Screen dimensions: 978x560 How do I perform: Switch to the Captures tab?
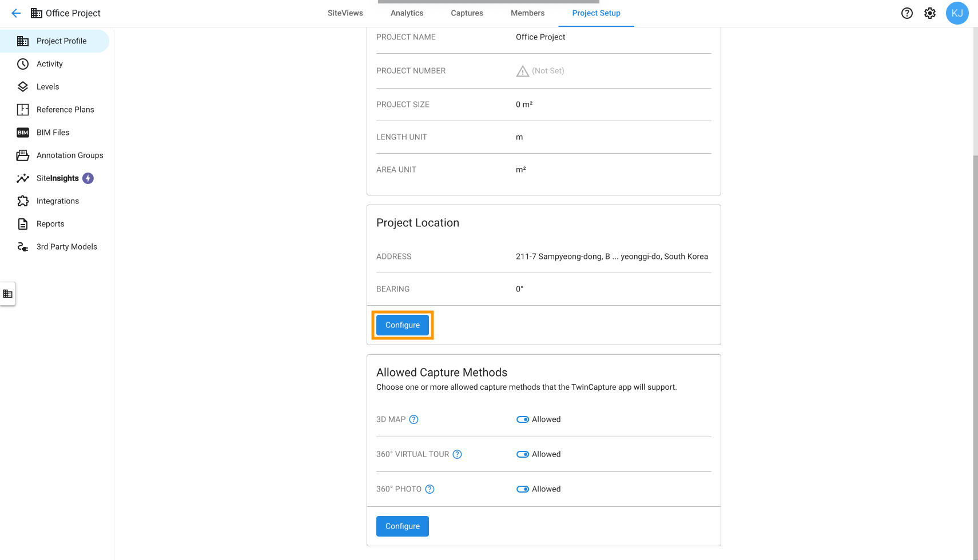tap(466, 13)
